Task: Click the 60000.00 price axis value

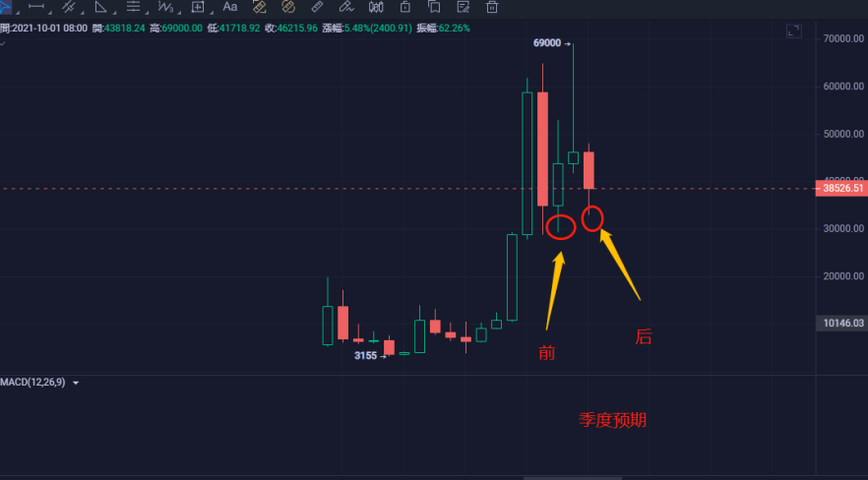Action: click(843, 87)
